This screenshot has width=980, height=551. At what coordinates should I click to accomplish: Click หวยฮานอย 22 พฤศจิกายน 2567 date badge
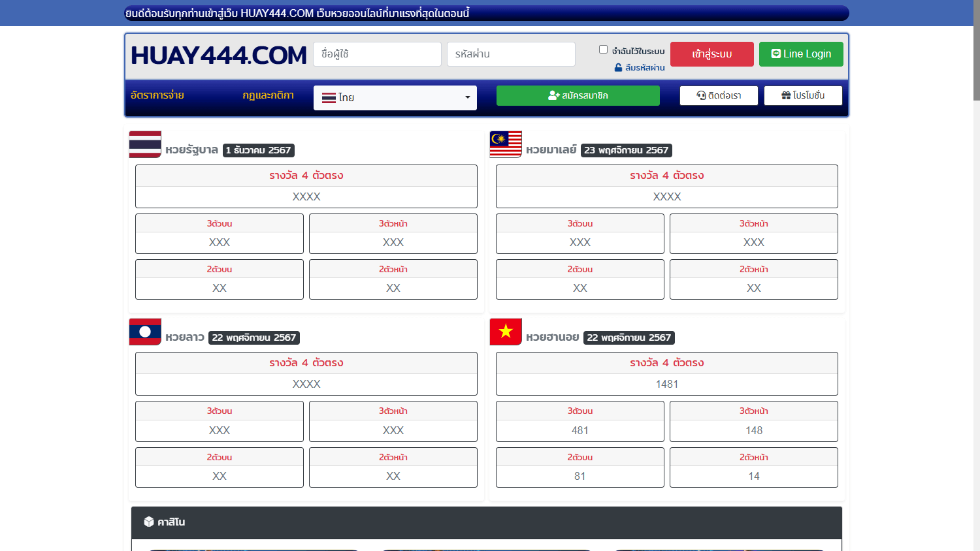629,338
